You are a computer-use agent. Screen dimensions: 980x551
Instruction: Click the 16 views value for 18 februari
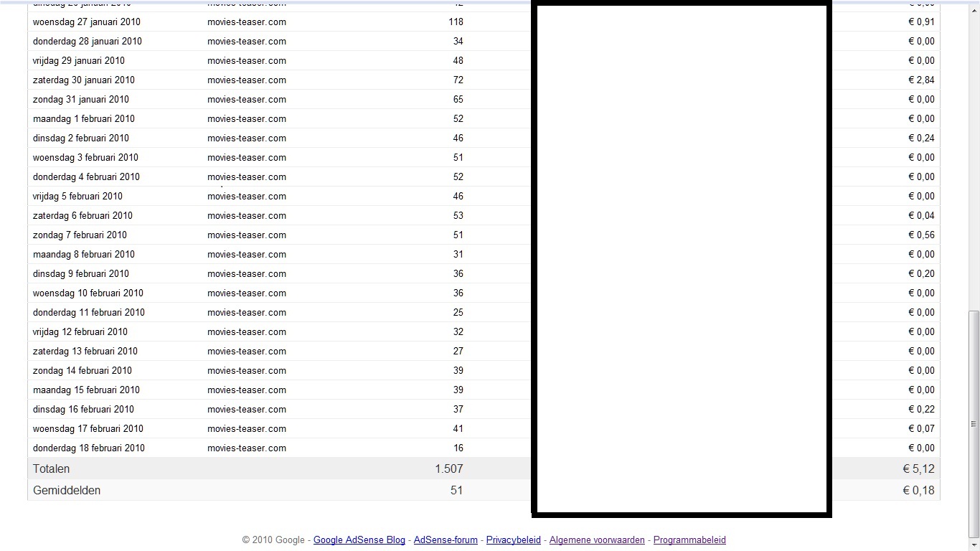pyautogui.click(x=458, y=448)
